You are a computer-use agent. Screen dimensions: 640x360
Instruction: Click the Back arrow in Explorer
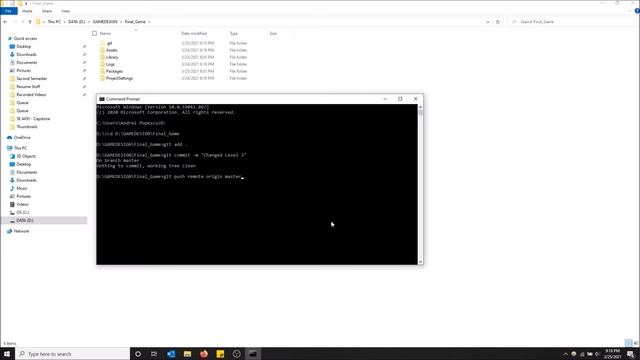click(5, 22)
